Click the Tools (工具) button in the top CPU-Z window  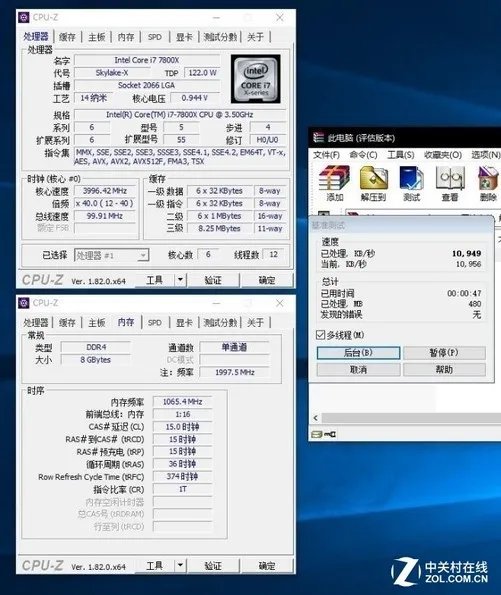click(x=155, y=280)
